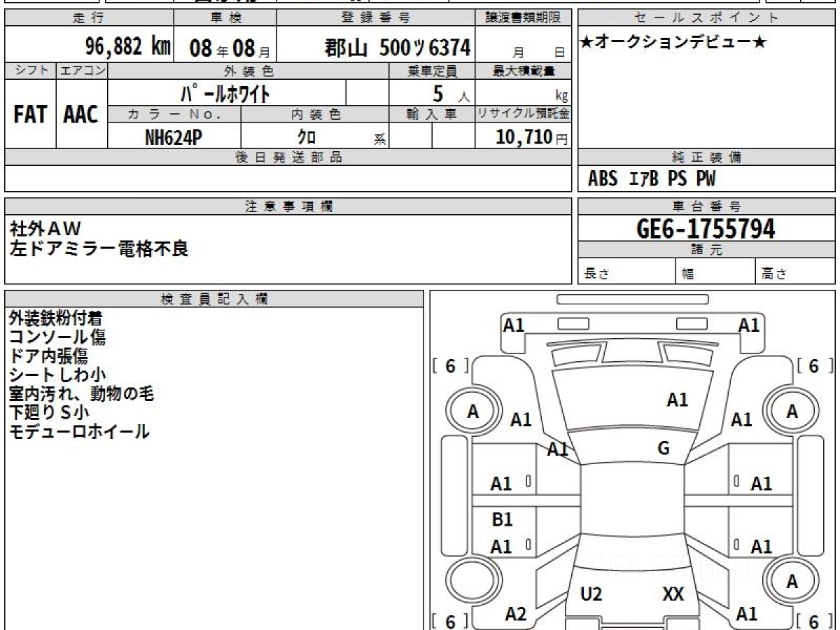
Task: Select the "車台番号" header
Action: click(706, 206)
